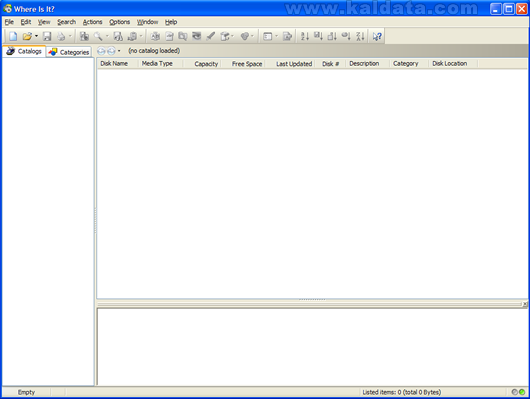Click the Category column header
Viewport: 530px width, 399px height.
pos(409,64)
